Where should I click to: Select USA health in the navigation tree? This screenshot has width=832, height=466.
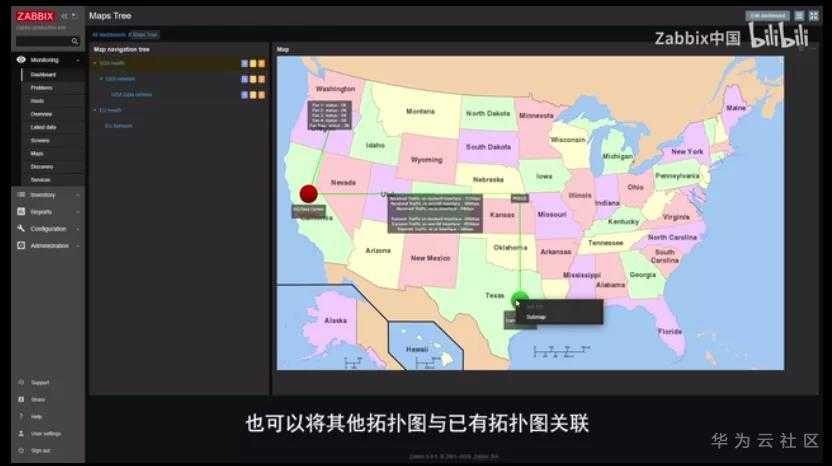click(x=112, y=63)
